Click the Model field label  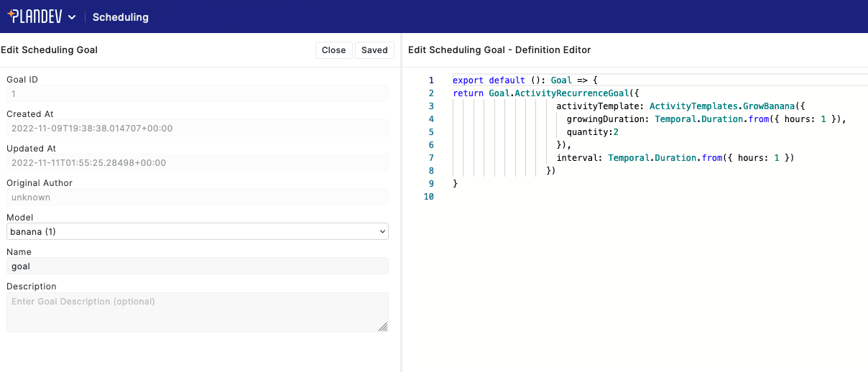pos(20,218)
